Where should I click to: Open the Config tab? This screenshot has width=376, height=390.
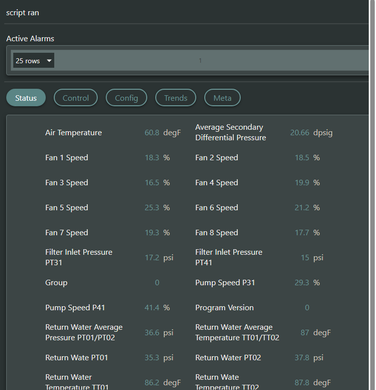point(126,98)
